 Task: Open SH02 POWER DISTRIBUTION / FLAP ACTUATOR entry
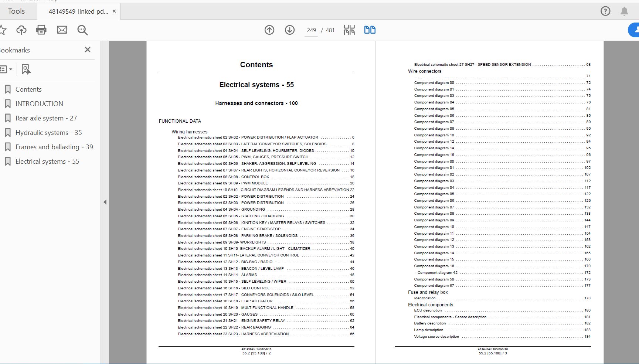pos(266,137)
